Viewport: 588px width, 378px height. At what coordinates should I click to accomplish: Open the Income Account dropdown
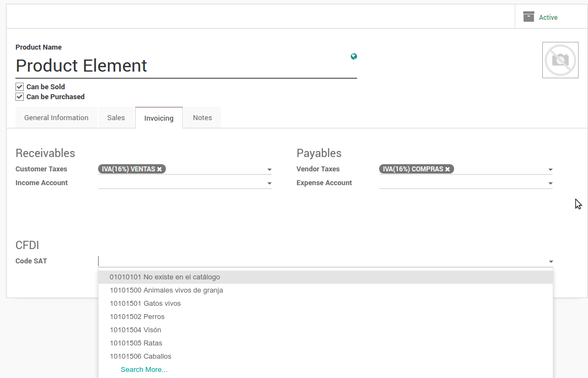tap(269, 183)
